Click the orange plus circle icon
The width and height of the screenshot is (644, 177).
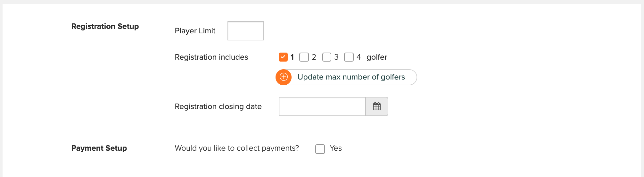pyautogui.click(x=284, y=77)
